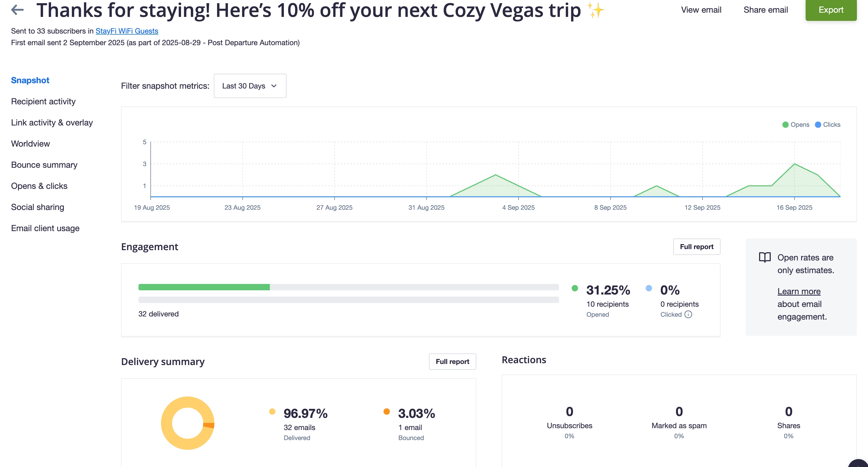Click View email
This screenshot has height=467, width=868.
click(x=701, y=10)
